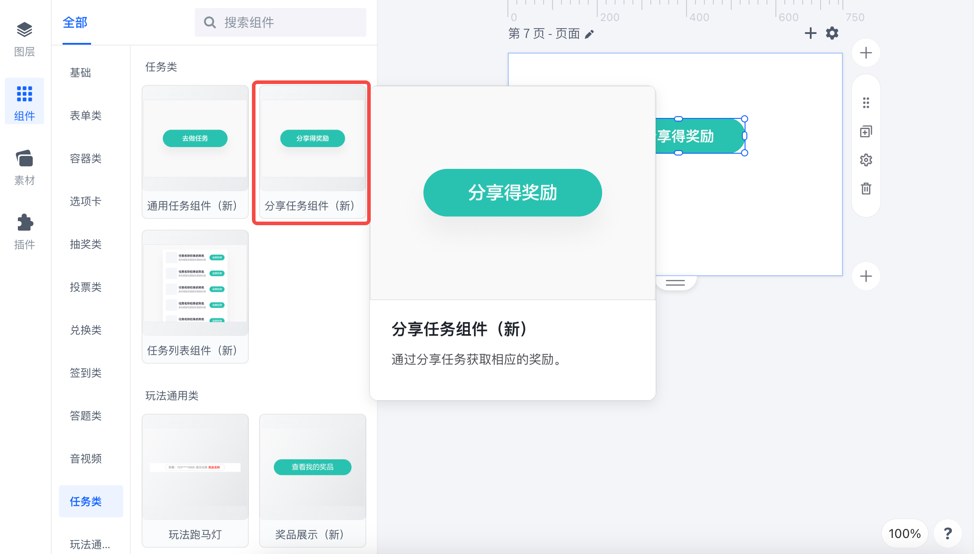Viewport: 980px width, 554px height.
Task: Open the 插件 plugins panel
Action: (x=25, y=231)
